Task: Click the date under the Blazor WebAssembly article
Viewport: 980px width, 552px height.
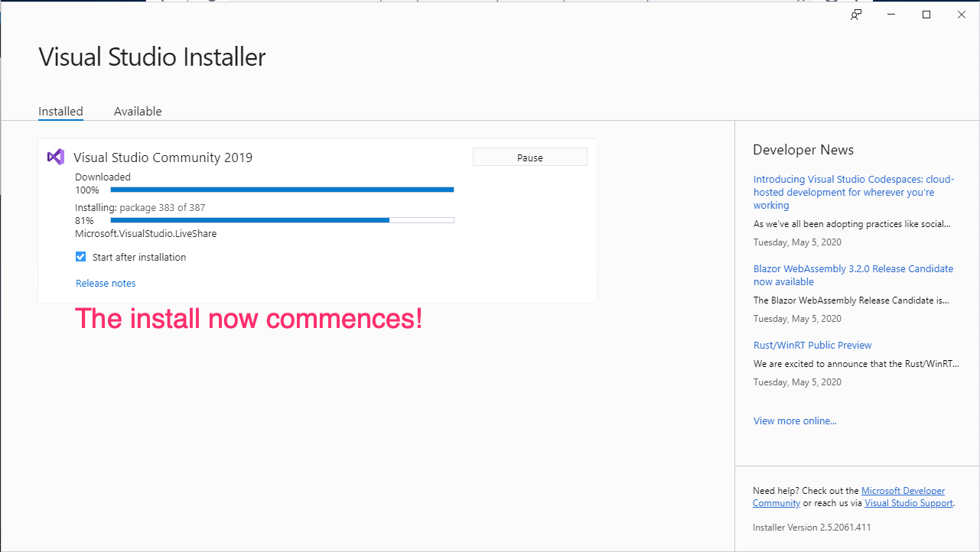Action: point(797,319)
